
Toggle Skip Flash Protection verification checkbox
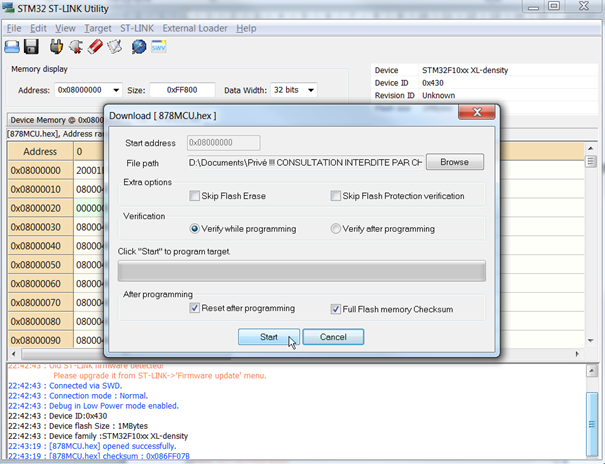[337, 196]
